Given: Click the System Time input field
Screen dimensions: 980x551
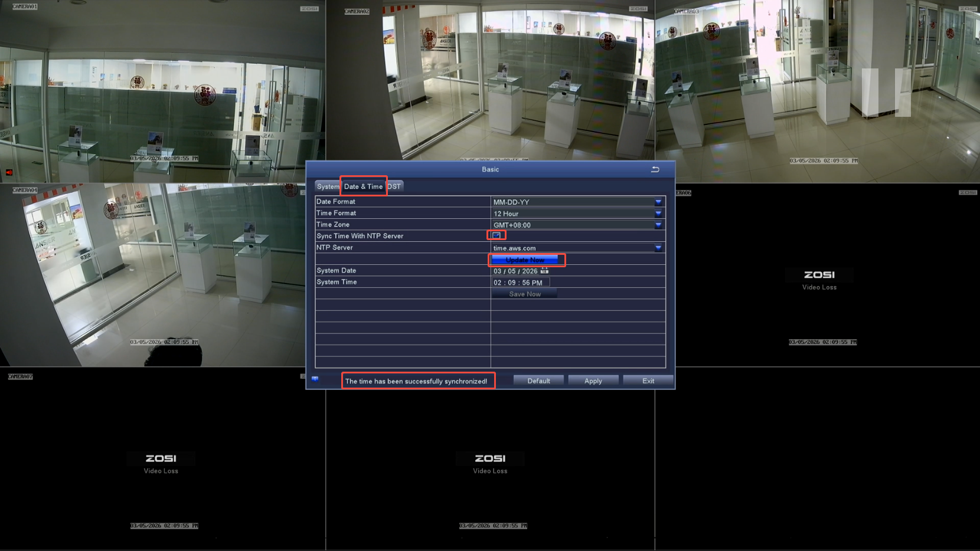Looking at the screenshot, I should (520, 283).
